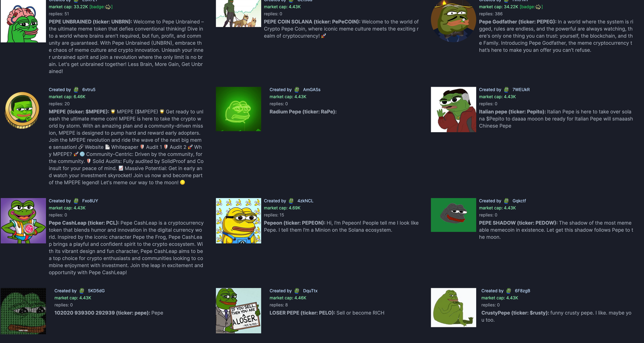Open the PEPE UNBRAINED brain frog thumbnail
The width and height of the screenshot is (644, 343).
pos(23,21)
